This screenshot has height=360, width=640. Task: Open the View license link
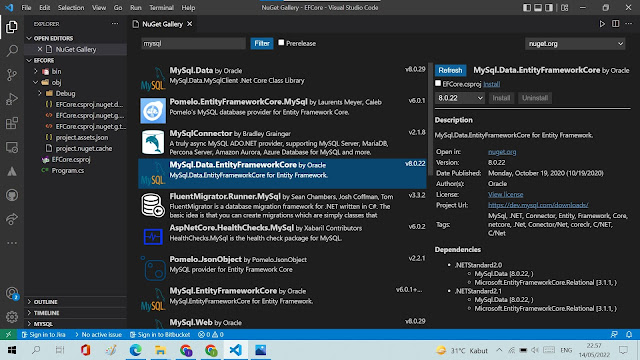(505, 195)
